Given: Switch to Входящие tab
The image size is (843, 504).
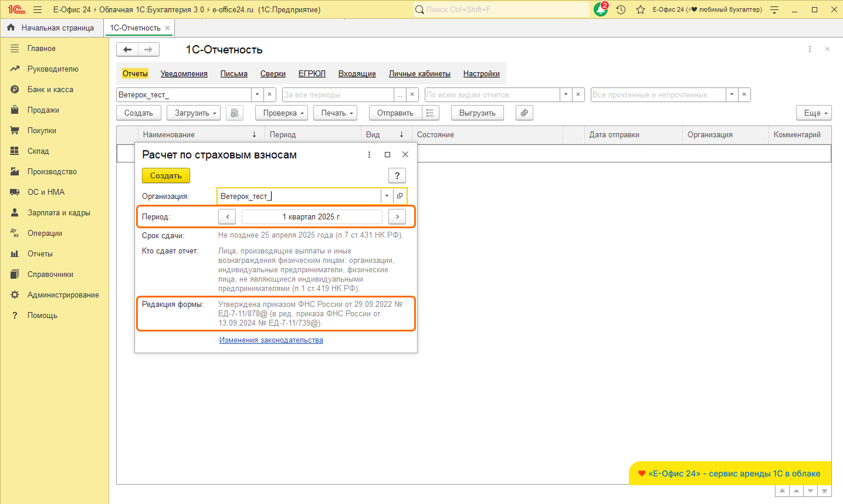Looking at the screenshot, I should coord(357,74).
